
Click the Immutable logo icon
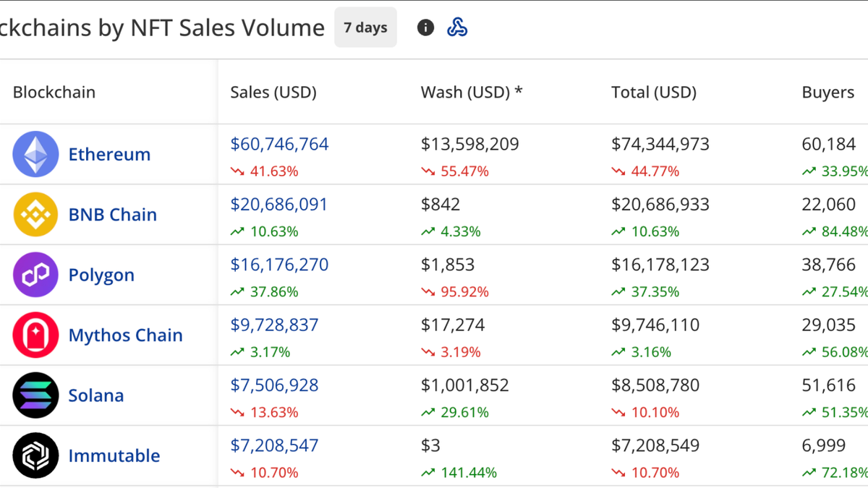[35, 455]
